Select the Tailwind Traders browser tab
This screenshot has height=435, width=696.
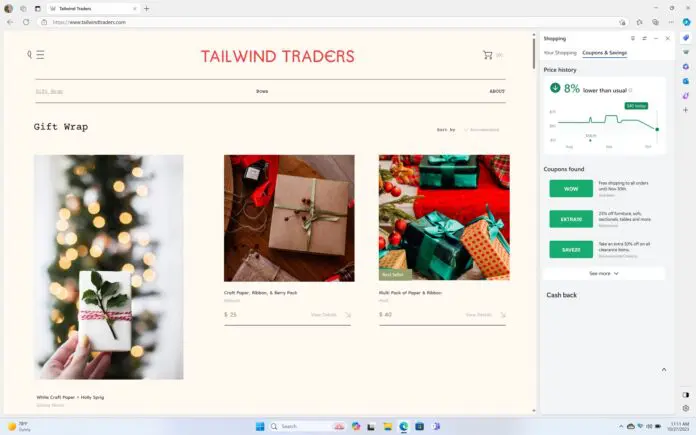point(92,8)
